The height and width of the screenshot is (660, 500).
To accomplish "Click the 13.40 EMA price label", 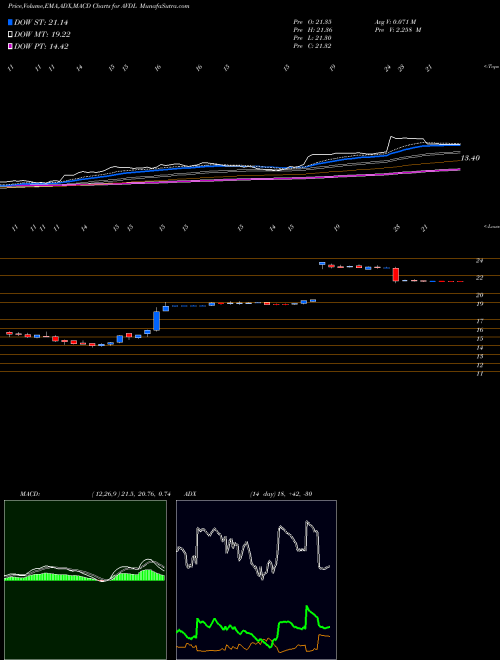I will point(470,158).
